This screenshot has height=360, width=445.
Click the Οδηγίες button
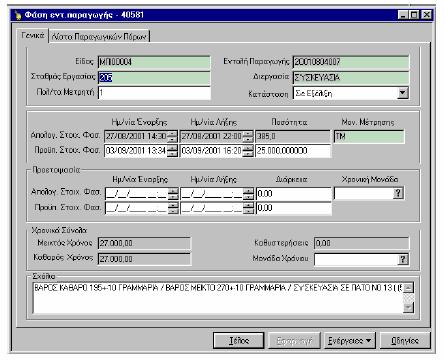[405, 340]
